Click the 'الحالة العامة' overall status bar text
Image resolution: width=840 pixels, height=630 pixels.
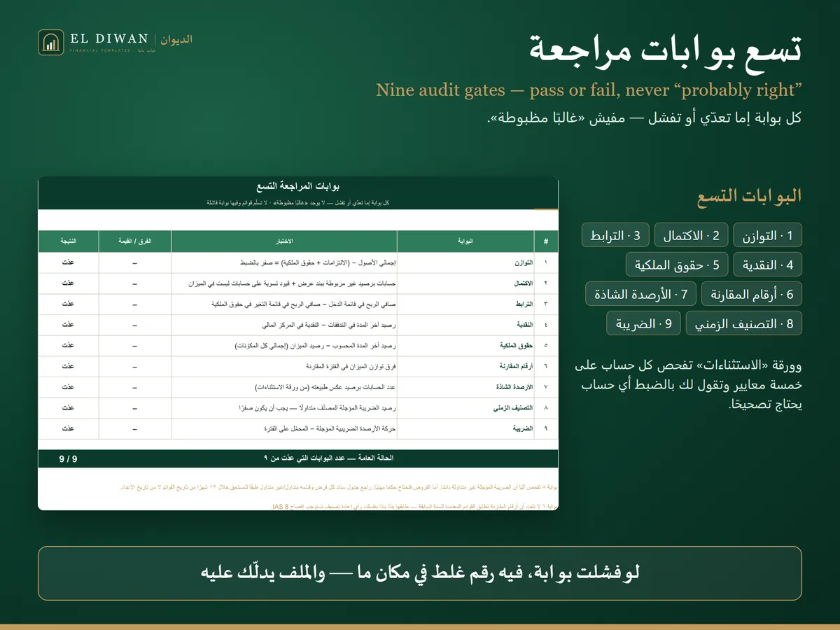328,458
